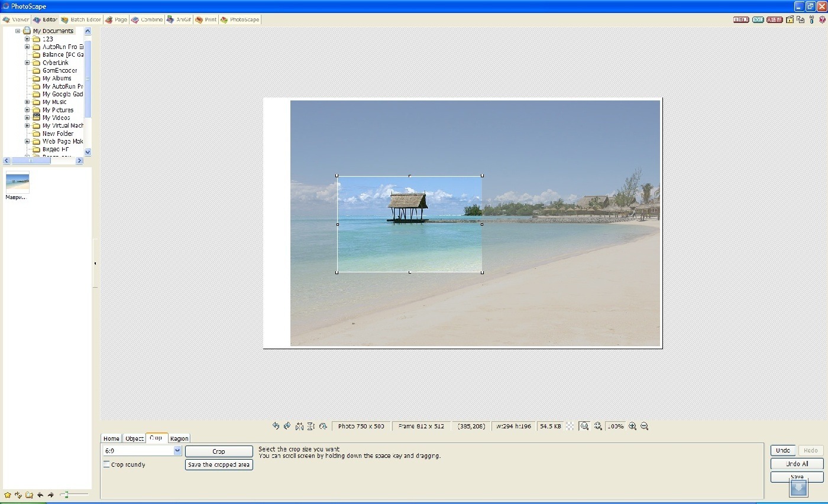Open the 6:9 crop ratio dropdown

click(x=177, y=451)
